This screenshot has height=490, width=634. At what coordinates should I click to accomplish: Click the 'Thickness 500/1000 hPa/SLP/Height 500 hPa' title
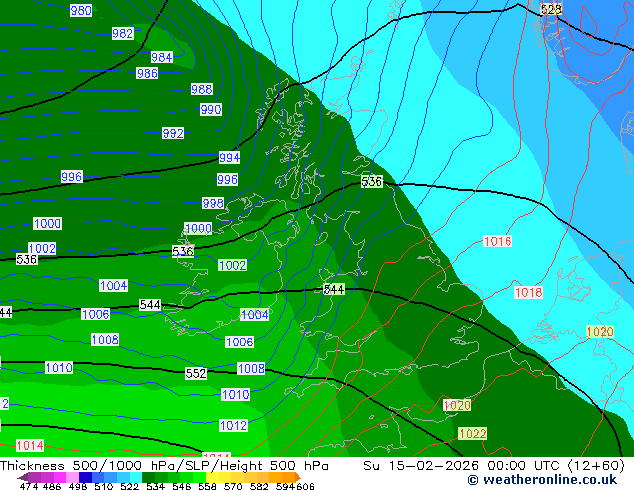pos(164,466)
